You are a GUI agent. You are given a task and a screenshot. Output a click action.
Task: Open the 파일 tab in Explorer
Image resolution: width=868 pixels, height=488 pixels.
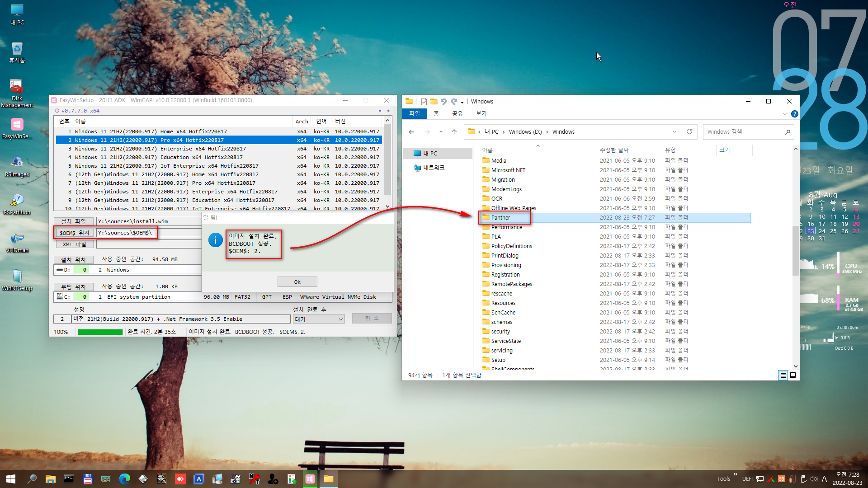tap(415, 113)
